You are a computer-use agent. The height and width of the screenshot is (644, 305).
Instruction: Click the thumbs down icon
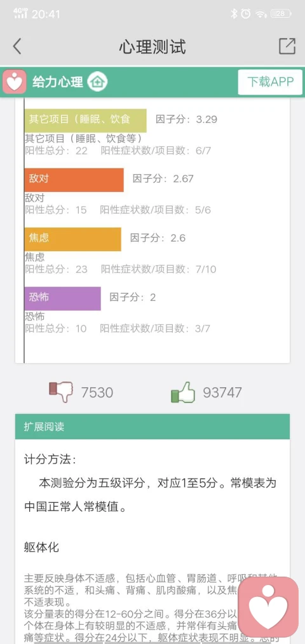[61, 392]
